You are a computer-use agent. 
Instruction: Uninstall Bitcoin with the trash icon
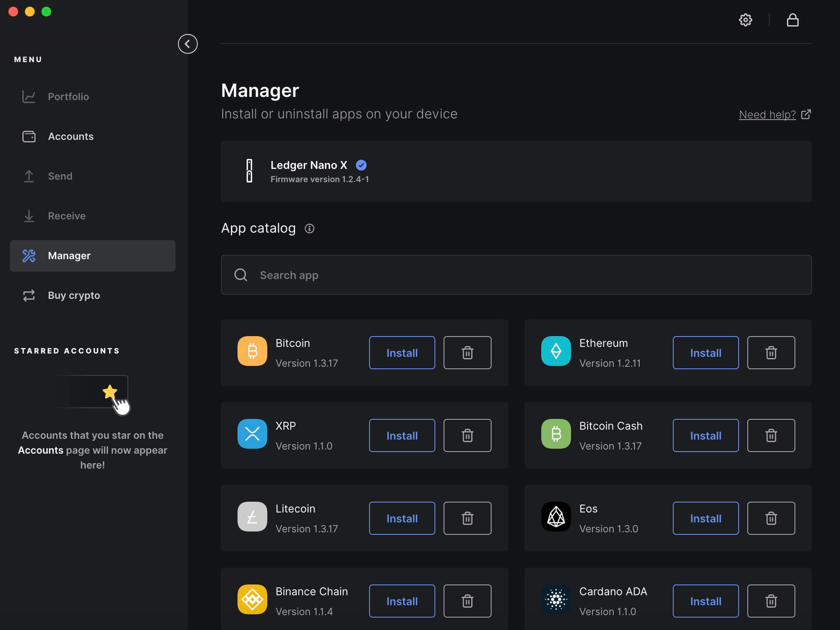(467, 353)
